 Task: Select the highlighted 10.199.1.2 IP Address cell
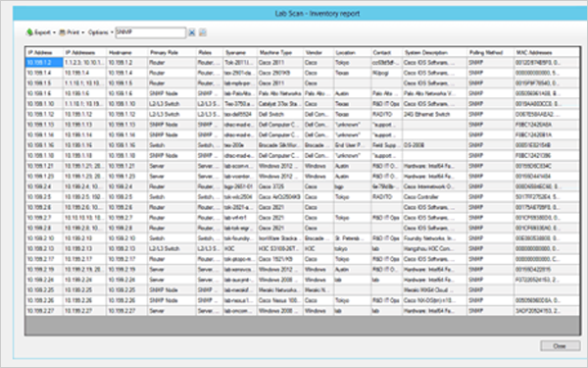point(44,63)
